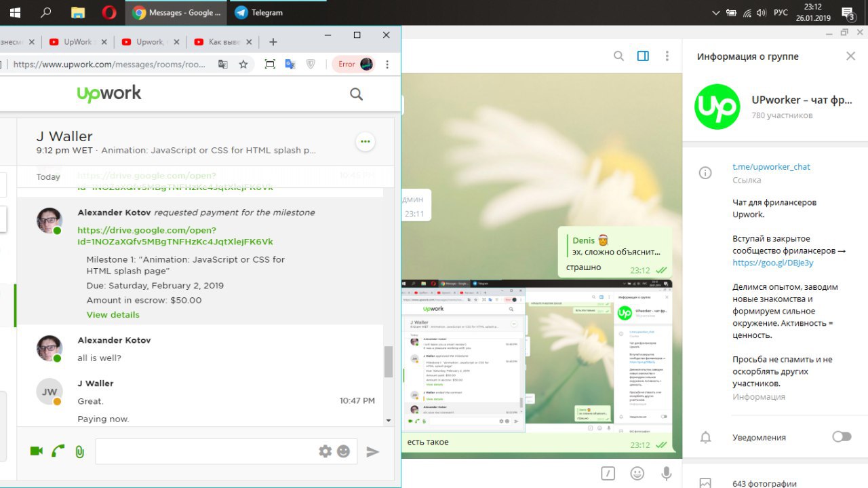This screenshot has width=868, height=488.
Task: Open Upwork search magnifier
Action: click(x=356, y=94)
